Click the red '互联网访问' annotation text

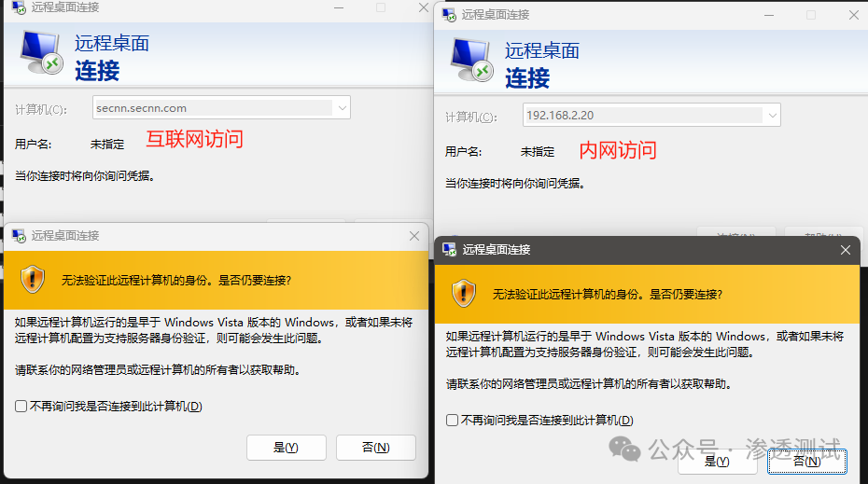[195, 139]
